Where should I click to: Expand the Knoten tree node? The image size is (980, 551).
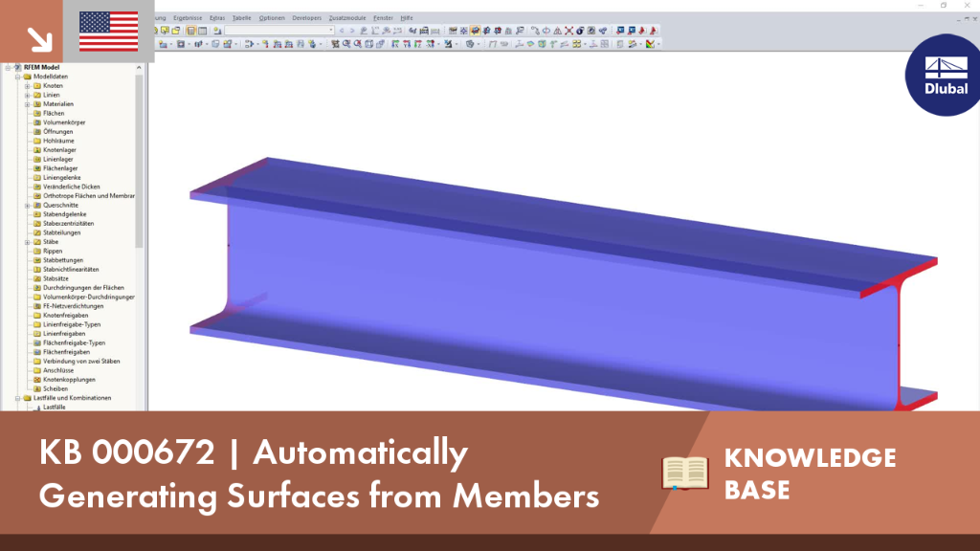(28, 85)
